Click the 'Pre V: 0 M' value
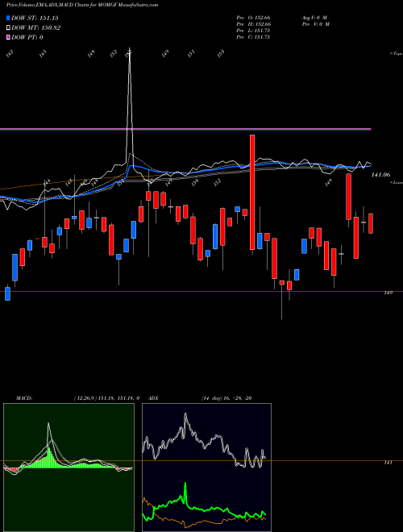Viewport: 403px width, 532px height. 315,24
